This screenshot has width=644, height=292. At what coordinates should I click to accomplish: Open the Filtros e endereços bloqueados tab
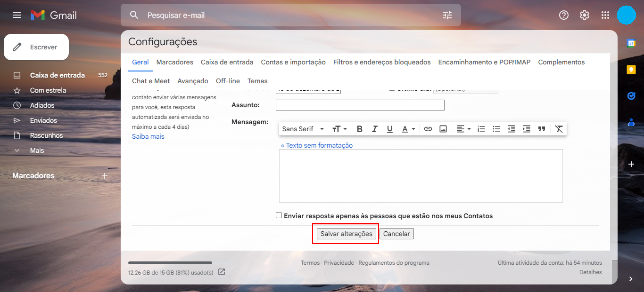coord(382,62)
